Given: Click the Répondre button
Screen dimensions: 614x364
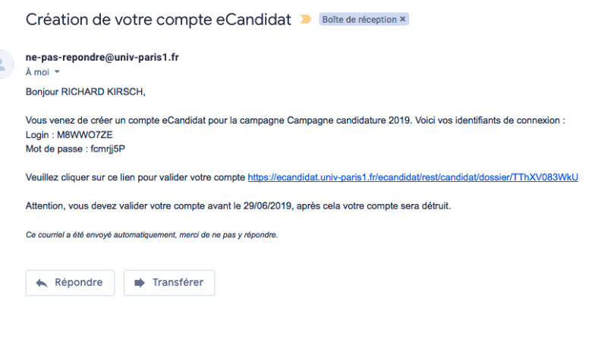Looking at the screenshot, I should 70,282.
